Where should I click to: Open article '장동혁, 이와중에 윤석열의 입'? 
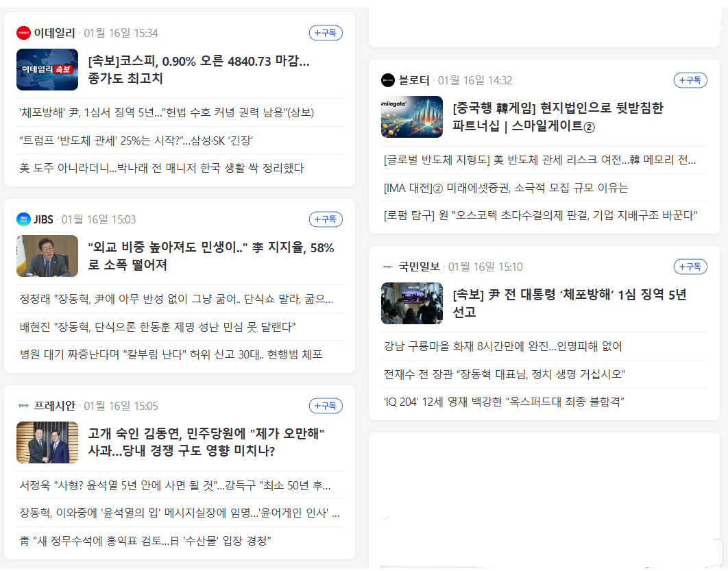coord(179,513)
